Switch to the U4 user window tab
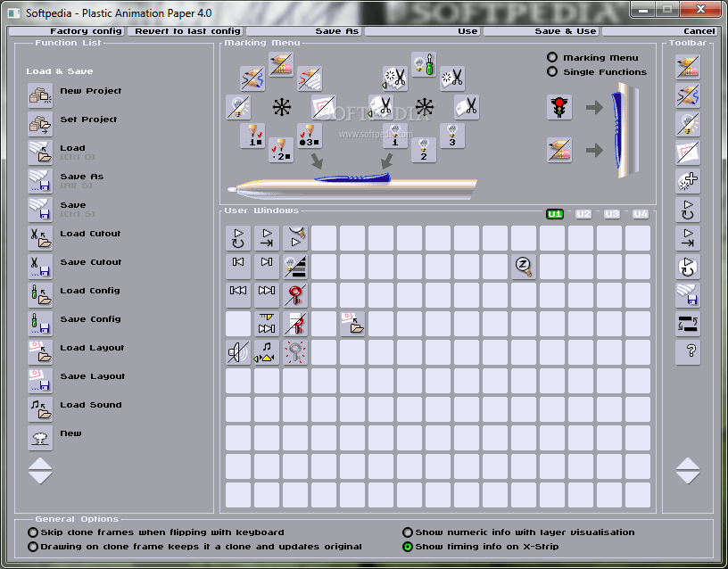The image size is (728, 569). (641, 214)
